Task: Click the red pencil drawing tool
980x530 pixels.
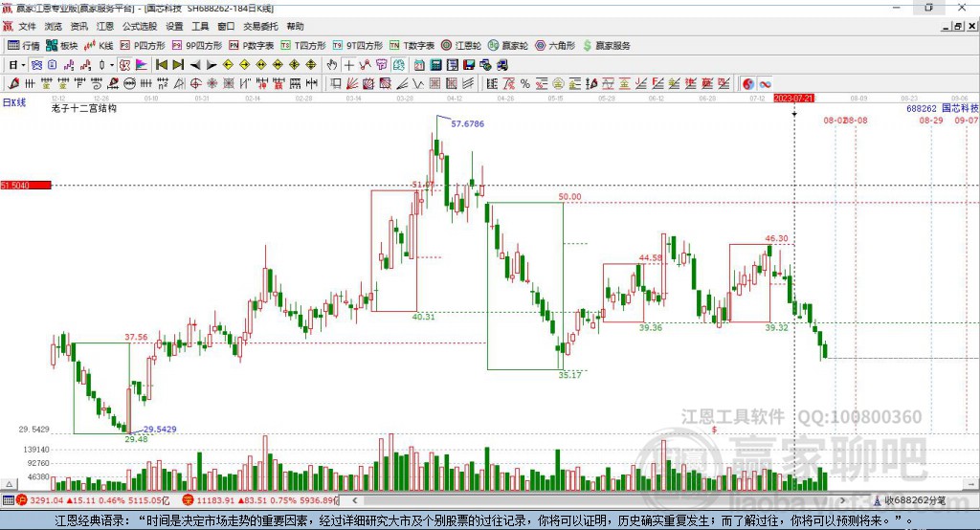Action: click(x=13, y=84)
